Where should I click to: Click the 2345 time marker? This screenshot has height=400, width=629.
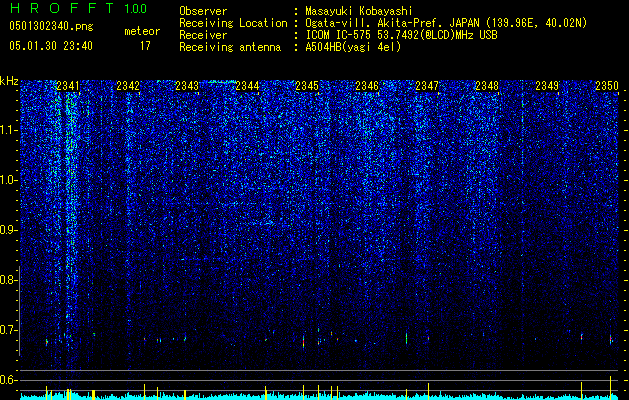click(x=307, y=86)
